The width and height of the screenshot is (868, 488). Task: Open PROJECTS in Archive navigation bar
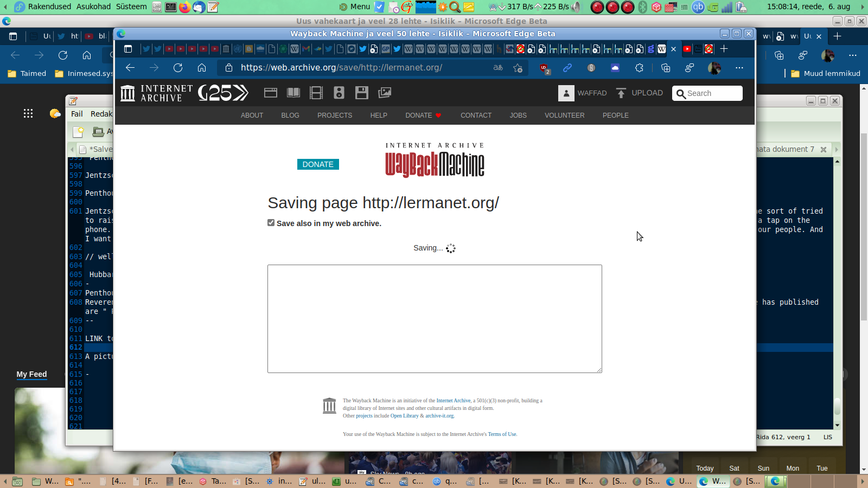[x=335, y=115]
